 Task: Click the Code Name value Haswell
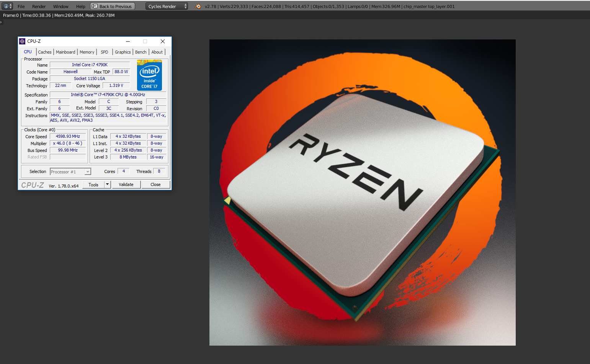[70, 72]
